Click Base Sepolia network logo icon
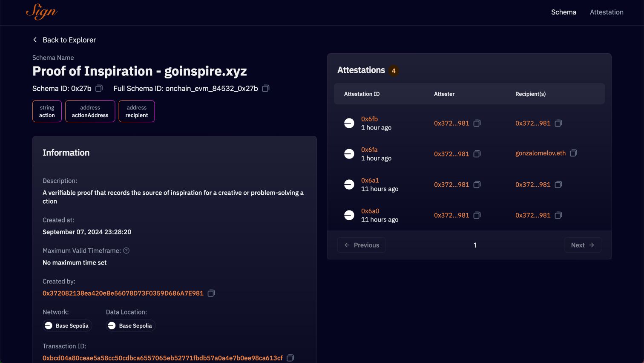This screenshot has width=644, height=363. 49,326
